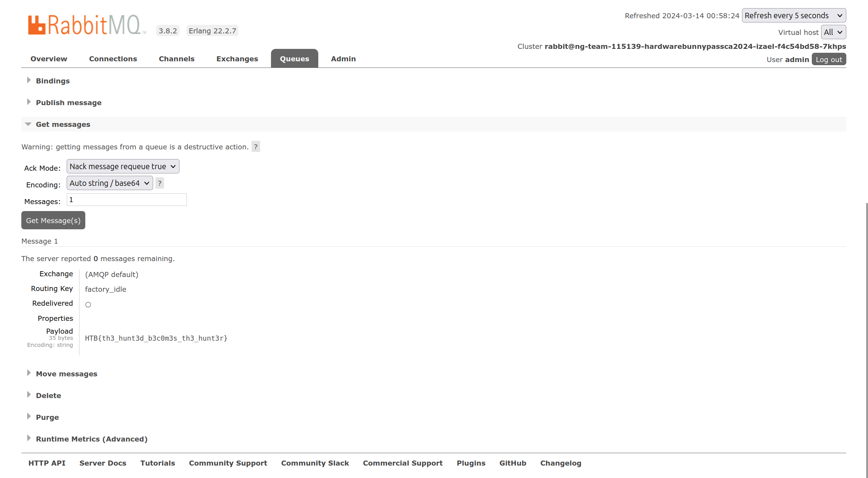Select the Queues tab
This screenshot has width=868, height=478.
[x=295, y=59]
